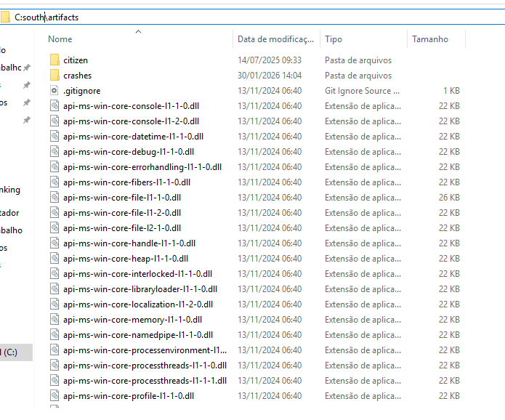
Task: Click the citizen folder icon
Action: (54, 60)
